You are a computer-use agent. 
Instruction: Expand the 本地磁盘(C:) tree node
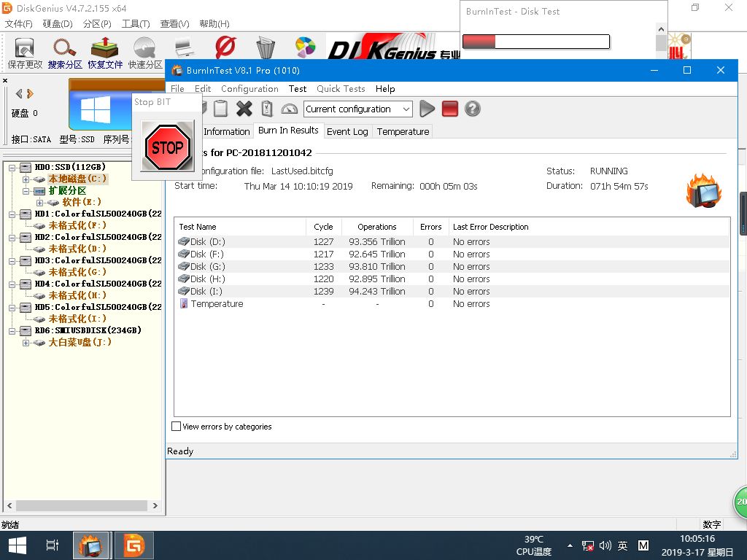[26, 179]
